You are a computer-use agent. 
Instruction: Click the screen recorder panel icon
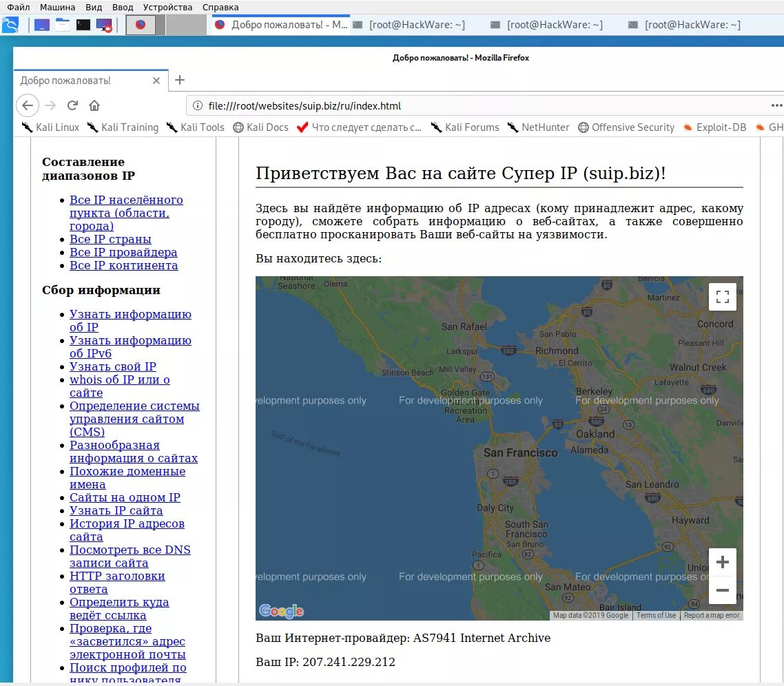[x=105, y=25]
